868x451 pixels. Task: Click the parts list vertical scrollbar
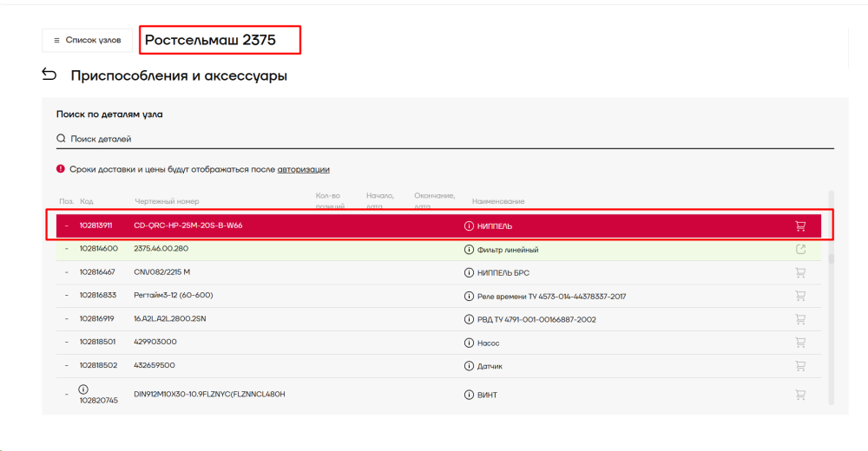831,297
